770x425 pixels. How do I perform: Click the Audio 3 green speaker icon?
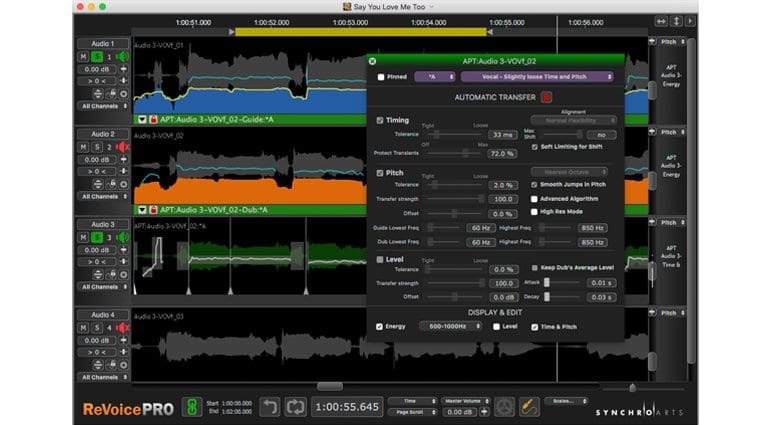(122, 237)
